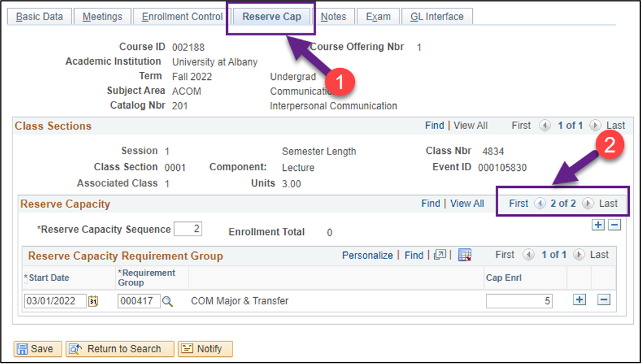Screen dimensions: 641x364
Task: Delete Reserve Capacity sequence with minus icon
Action: [x=614, y=225]
